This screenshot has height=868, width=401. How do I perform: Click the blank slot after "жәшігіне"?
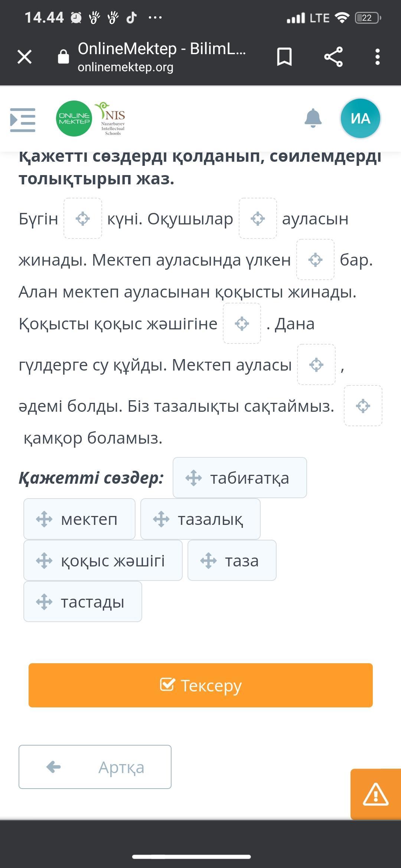[242, 323]
